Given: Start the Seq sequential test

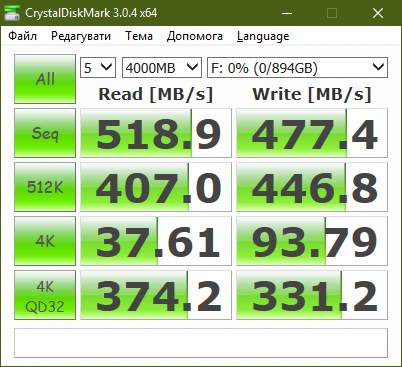Looking at the screenshot, I should coord(45,133).
